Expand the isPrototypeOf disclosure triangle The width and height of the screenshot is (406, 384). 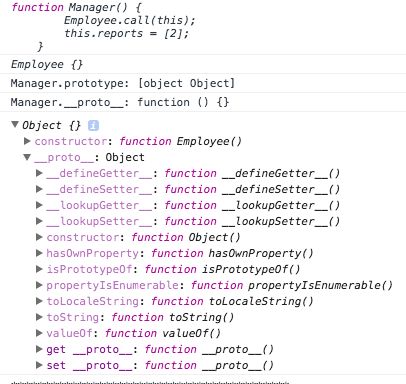(x=39, y=269)
